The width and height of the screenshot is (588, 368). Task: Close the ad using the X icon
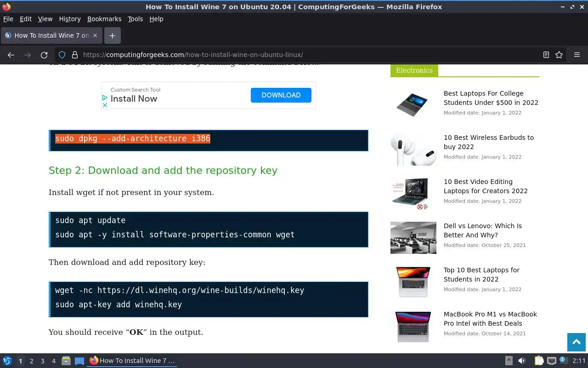pos(105,105)
